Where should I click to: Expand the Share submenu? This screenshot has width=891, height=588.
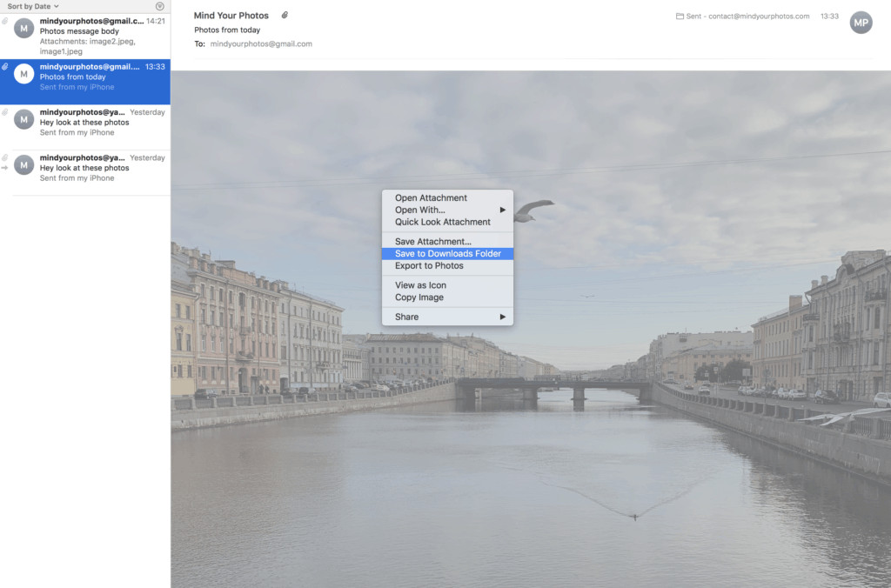tap(448, 317)
